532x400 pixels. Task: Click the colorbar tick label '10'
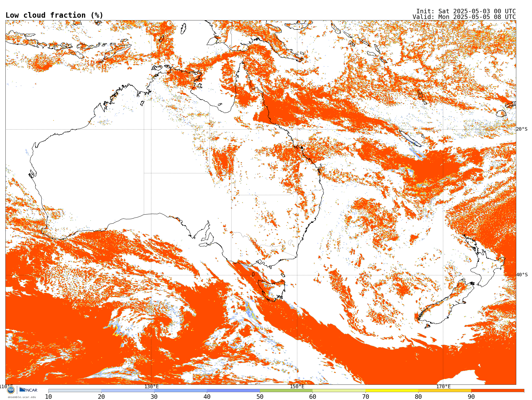click(x=49, y=397)
